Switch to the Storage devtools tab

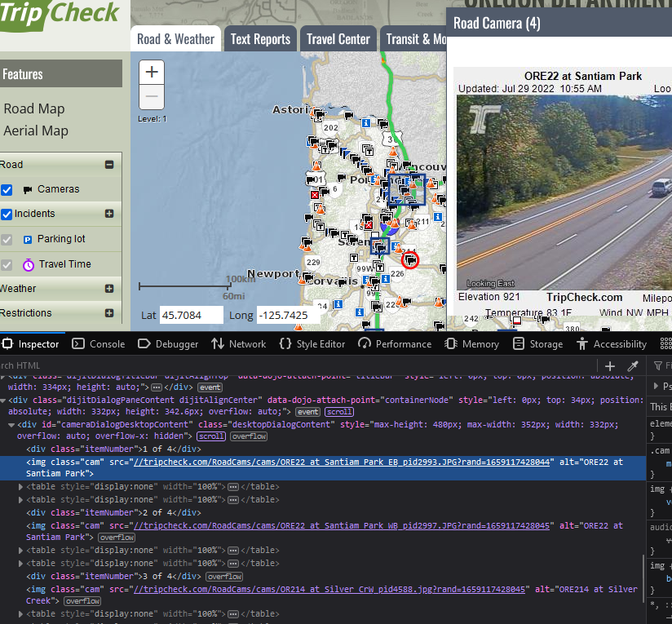538,343
